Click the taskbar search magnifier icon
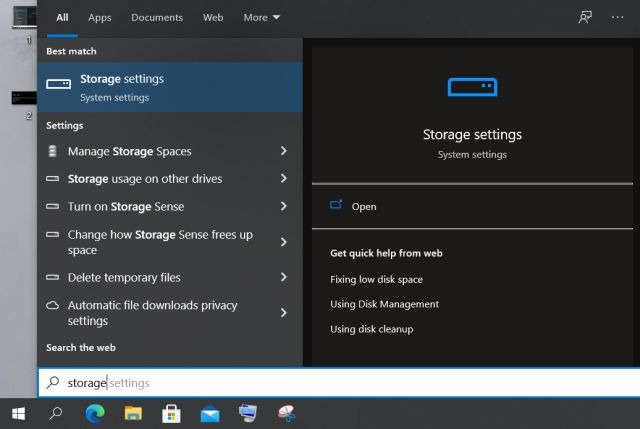This screenshot has height=429, width=640. click(56, 414)
